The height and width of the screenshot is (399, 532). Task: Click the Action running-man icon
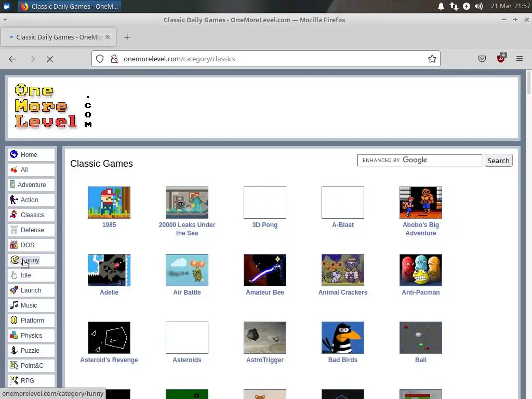coord(14,200)
